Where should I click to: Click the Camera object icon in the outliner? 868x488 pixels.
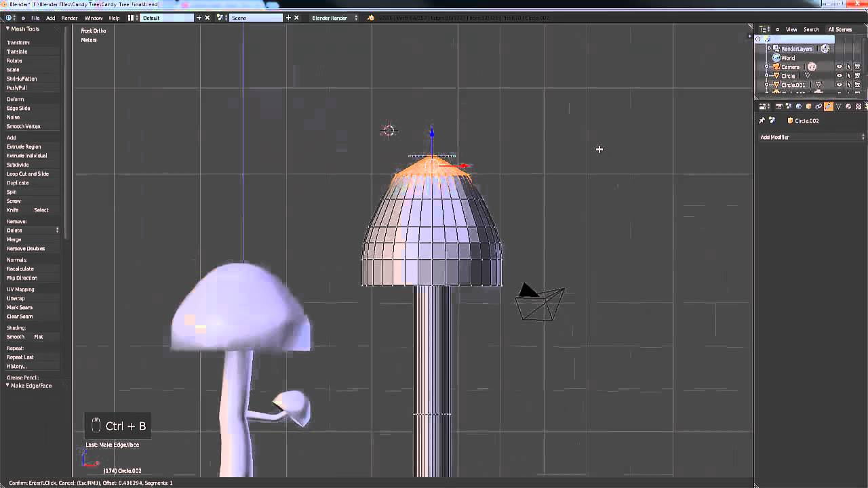pyautogui.click(x=776, y=66)
